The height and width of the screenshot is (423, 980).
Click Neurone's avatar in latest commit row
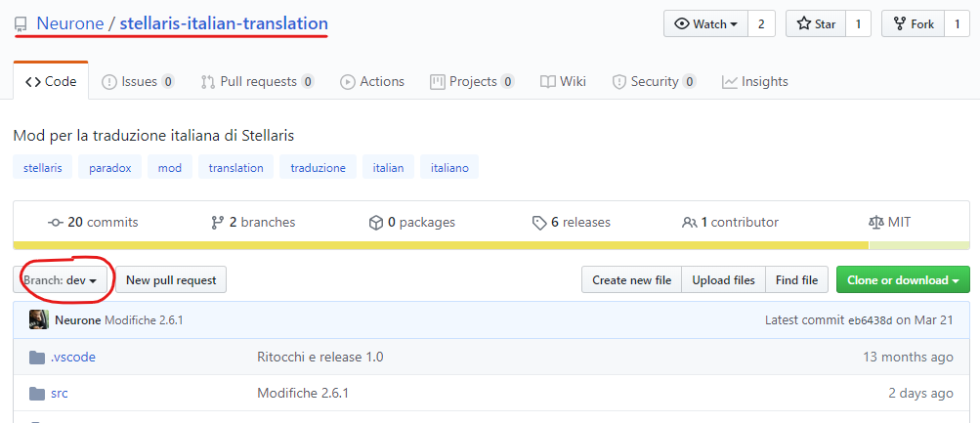[39, 319]
